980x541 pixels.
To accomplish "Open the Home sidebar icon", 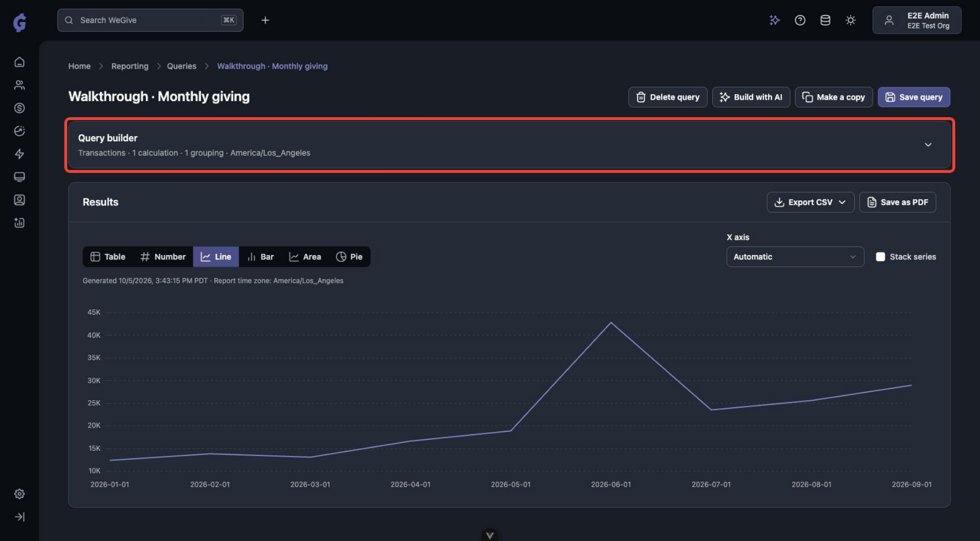I will pyautogui.click(x=20, y=62).
